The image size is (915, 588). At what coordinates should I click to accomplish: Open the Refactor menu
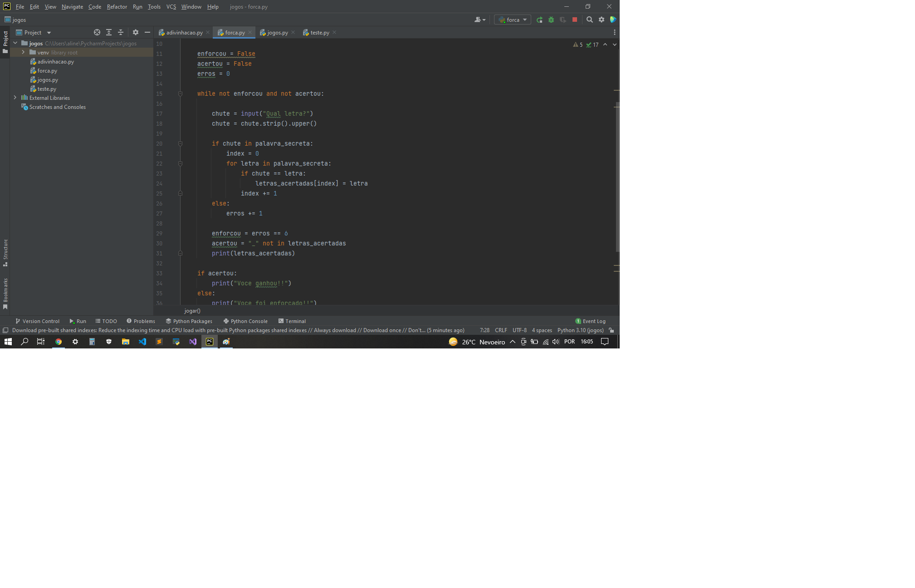coord(117,7)
